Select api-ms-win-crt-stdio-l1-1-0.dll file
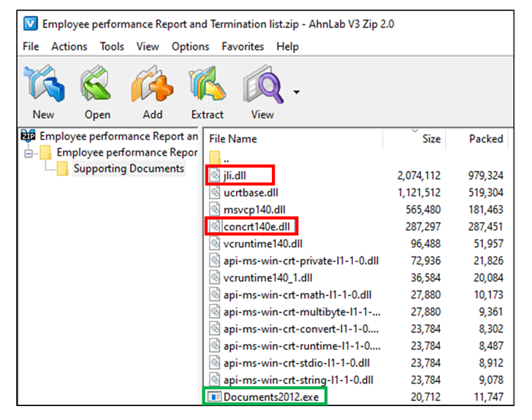This screenshot has height=420, width=532. point(297,363)
